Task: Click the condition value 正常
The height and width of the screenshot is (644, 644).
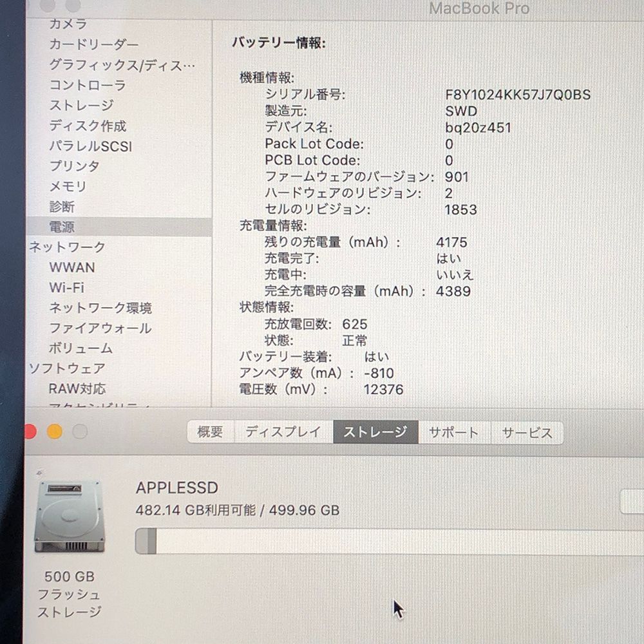Action: click(354, 341)
